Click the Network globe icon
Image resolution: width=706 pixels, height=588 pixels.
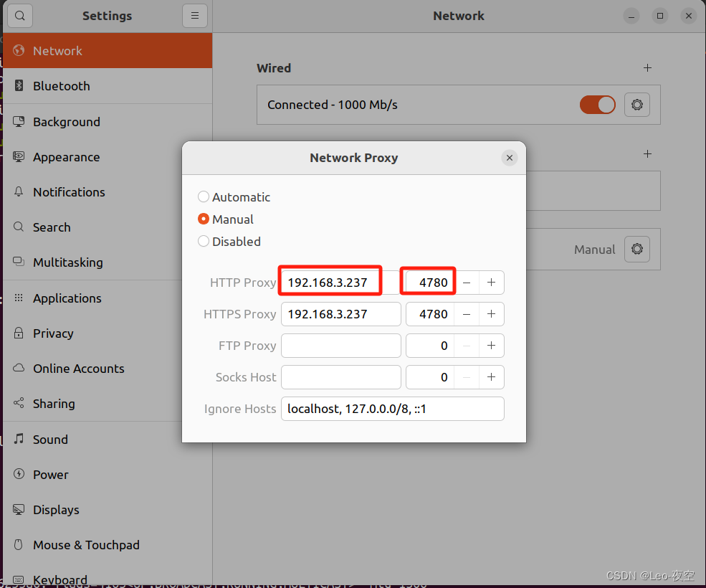[x=19, y=50]
